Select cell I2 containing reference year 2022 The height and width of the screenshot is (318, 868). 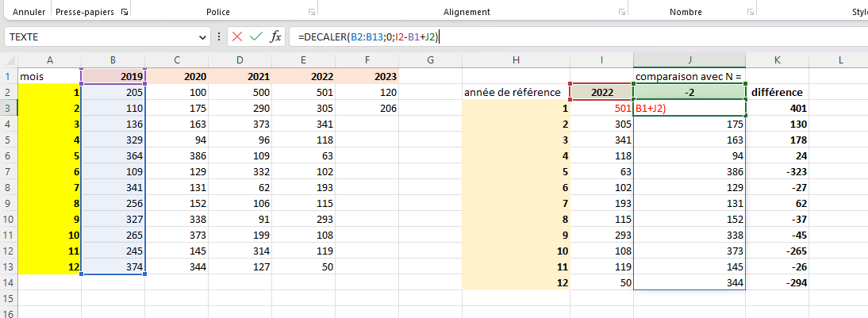point(601,92)
